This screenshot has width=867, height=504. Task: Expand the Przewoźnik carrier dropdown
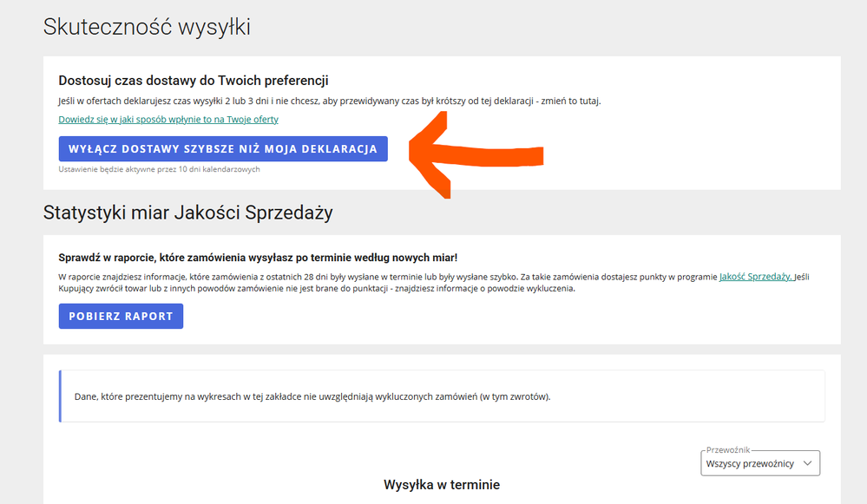coord(760,463)
